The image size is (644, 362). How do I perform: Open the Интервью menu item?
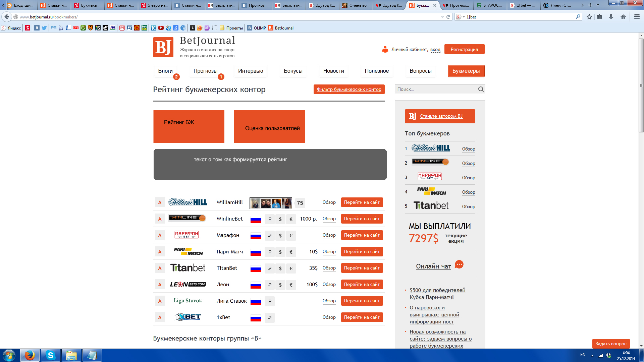[251, 71]
